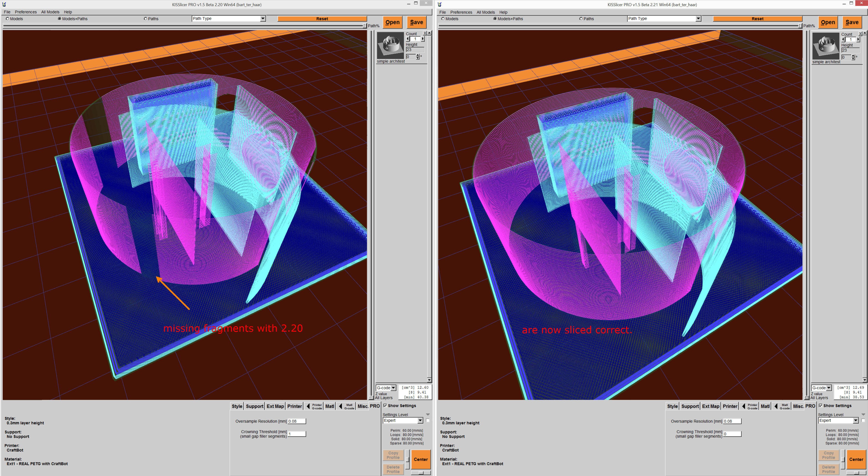Increase rotation angle with up arrow in Beta 2.20 window
The width and height of the screenshot is (868, 476).
point(418,55)
